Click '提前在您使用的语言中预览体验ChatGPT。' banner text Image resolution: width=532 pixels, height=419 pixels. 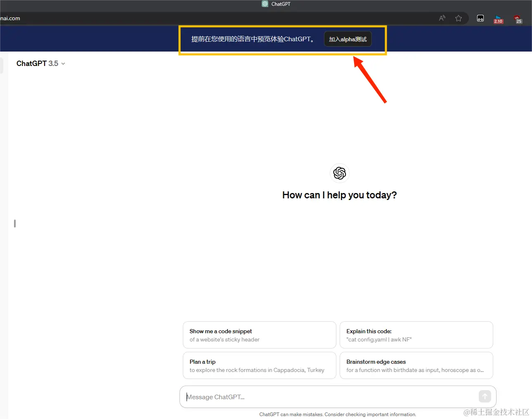[x=253, y=39]
